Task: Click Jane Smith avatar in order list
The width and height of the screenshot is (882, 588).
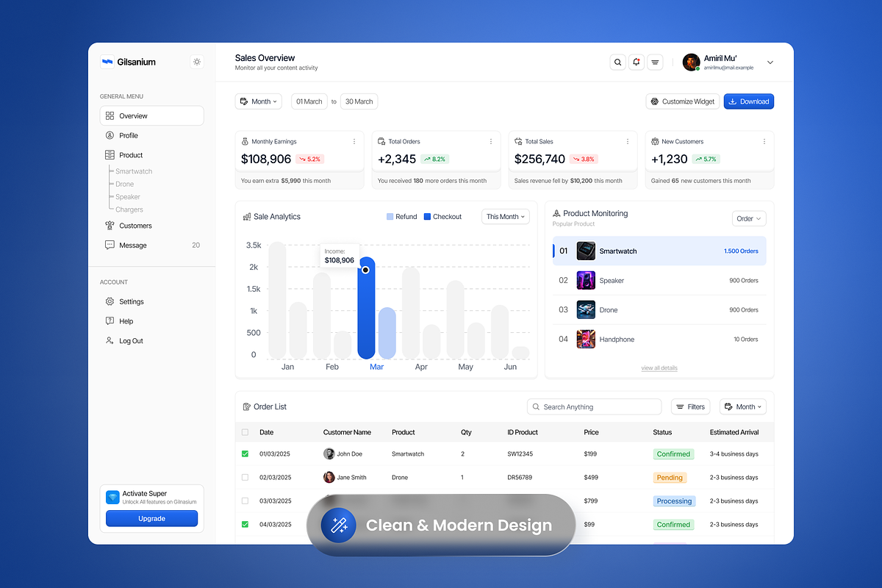Action: (329, 478)
